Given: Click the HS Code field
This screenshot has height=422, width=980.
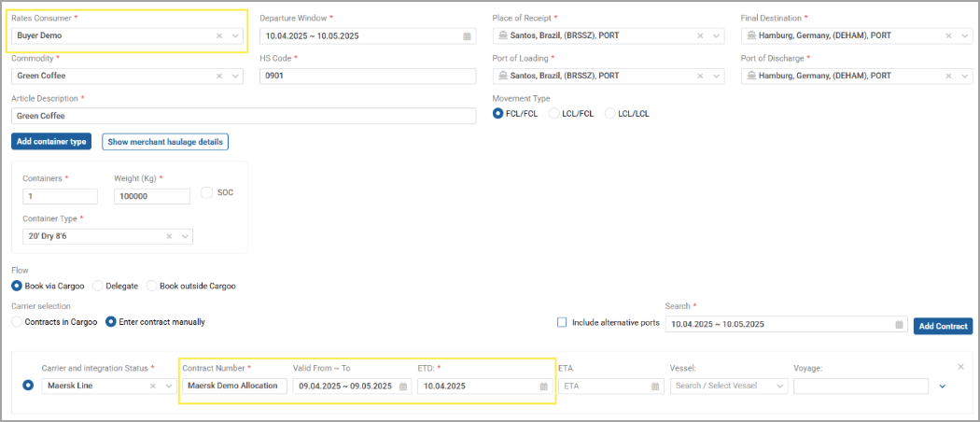Looking at the screenshot, I should pyautogui.click(x=368, y=76).
